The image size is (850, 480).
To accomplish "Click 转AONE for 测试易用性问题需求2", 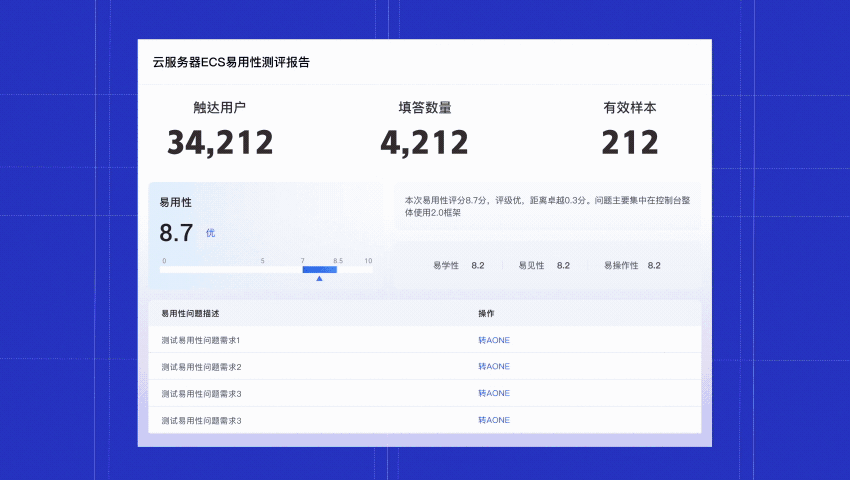I will (494, 367).
